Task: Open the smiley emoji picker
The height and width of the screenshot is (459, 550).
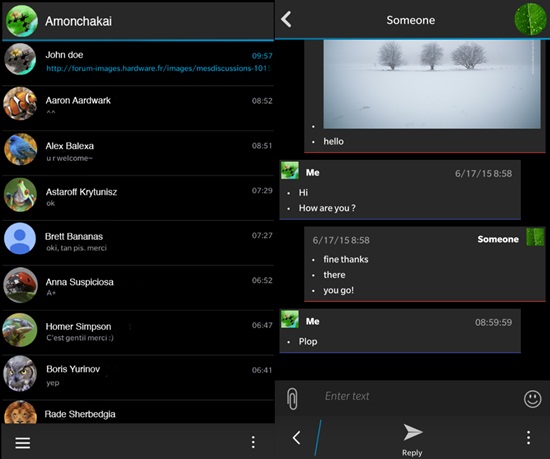Action: [532, 399]
